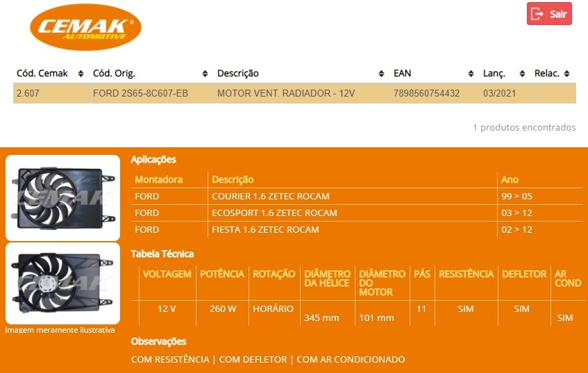Click '1 produtos encontrados' result count

point(524,127)
